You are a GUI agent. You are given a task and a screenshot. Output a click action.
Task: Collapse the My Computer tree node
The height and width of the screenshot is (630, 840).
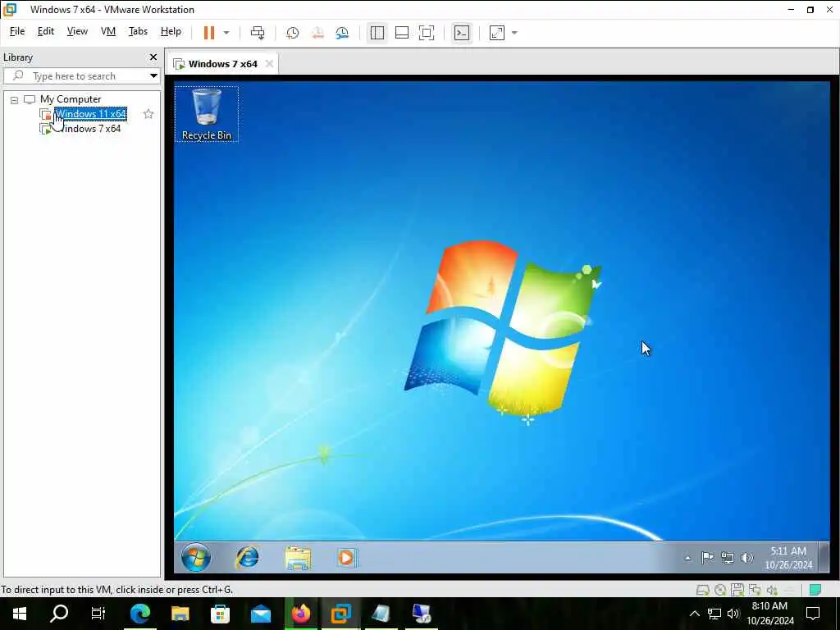(x=15, y=99)
